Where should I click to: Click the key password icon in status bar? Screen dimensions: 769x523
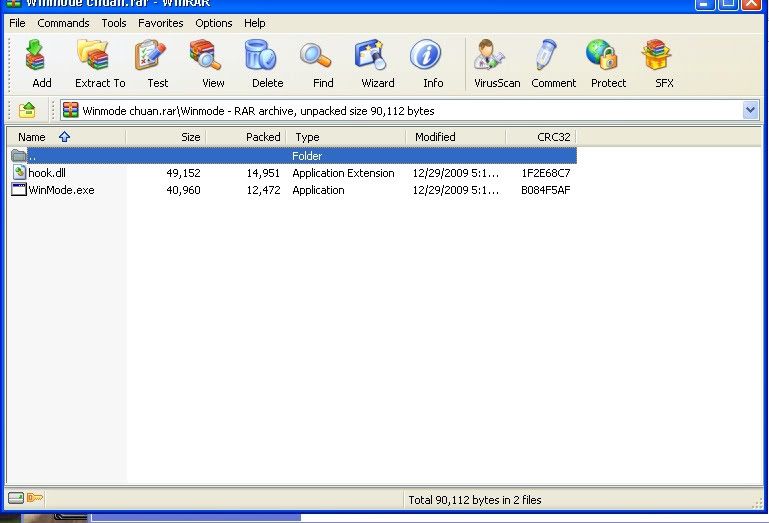pyautogui.click(x=34, y=498)
